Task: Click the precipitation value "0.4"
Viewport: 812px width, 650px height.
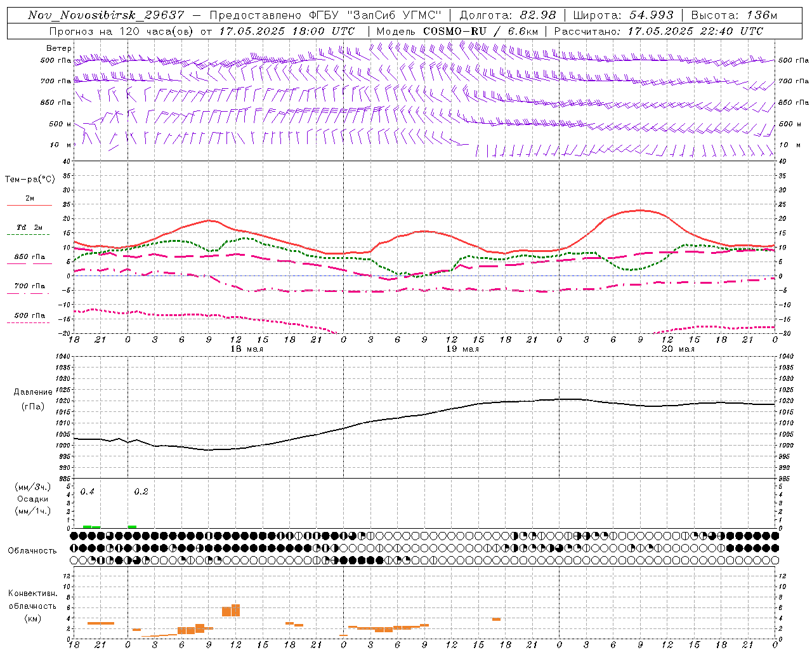Action: 88,492
